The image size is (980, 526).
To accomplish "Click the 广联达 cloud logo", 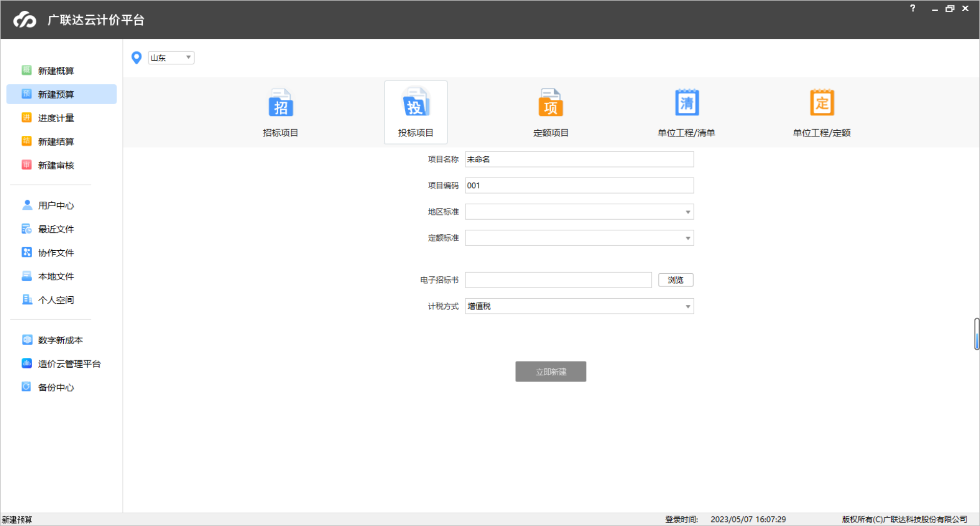I will pos(25,20).
